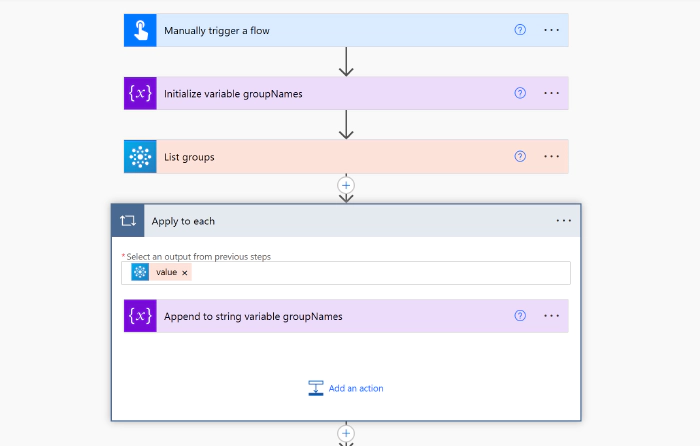Click the Manually trigger a flow icon
Screen dimensions: 700x446
[141, 30]
